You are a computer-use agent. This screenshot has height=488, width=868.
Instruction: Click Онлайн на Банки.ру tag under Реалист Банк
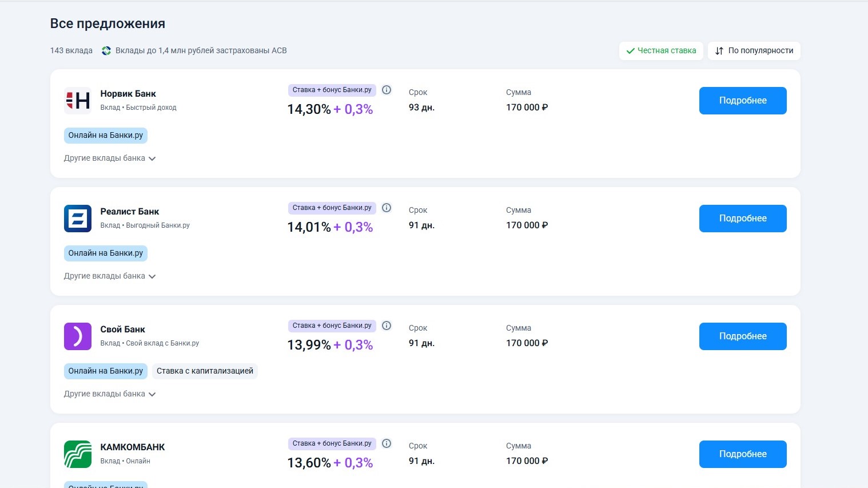tap(106, 253)
